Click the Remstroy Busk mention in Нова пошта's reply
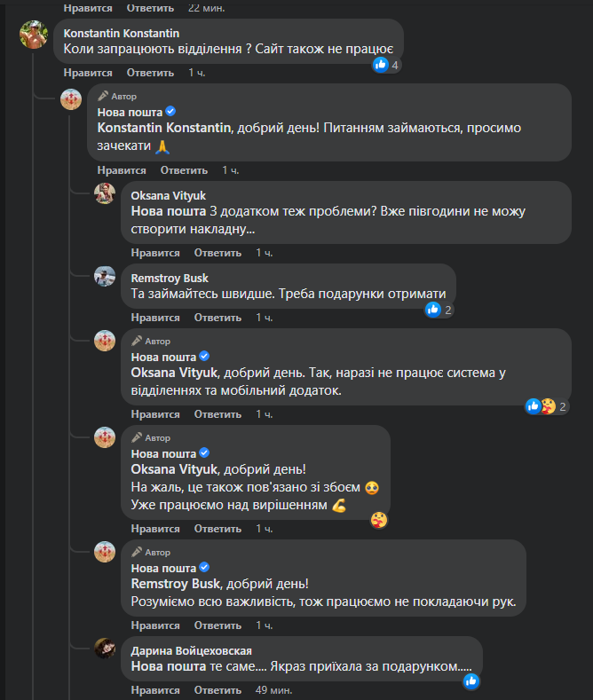This screenshot has height=700, width=593. (x=173, y=584)
